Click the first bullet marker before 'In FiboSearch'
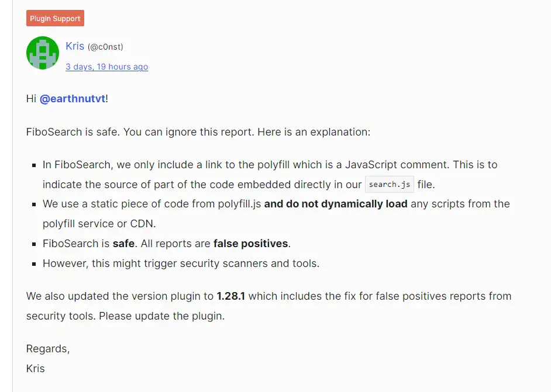The width and height of the screenshot is (551, 392). 34,165
